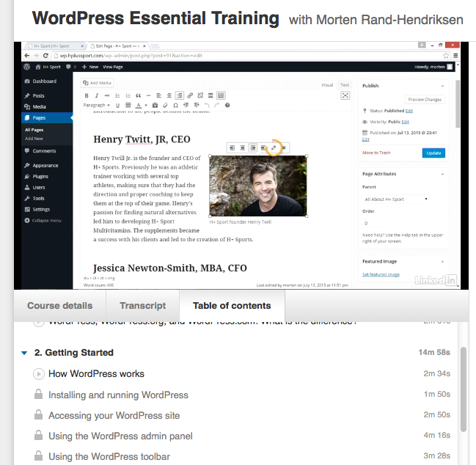This screenshot has height=465, width=476.
Task: Increase paragraph indent
Action: click(x=197, y=106)
